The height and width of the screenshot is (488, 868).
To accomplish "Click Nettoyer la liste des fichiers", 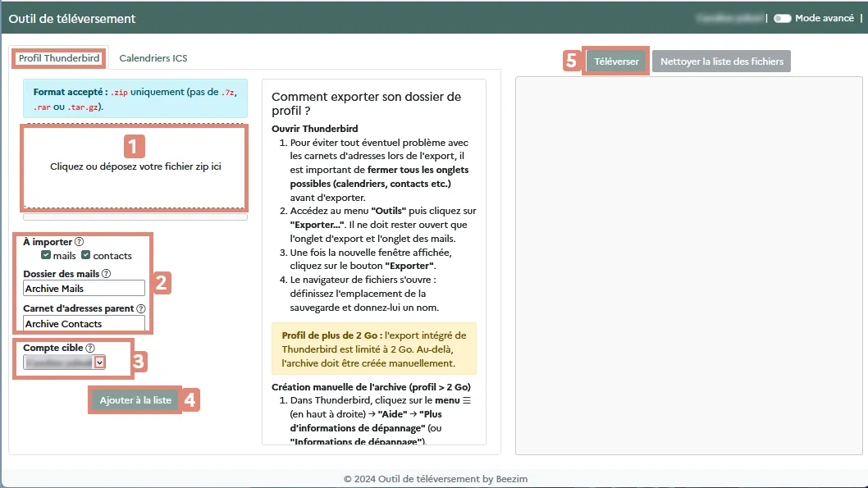I will [x=721, y=62].
